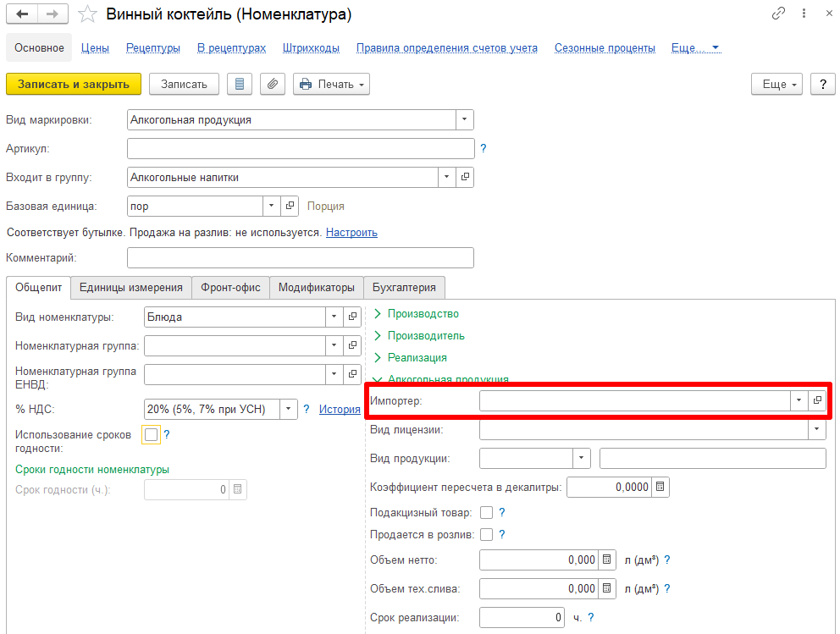Image resolution: width=840 pixels, height=634 pixels.
Task: Show hint for Объем тех.слива
Action: [667, 588]
